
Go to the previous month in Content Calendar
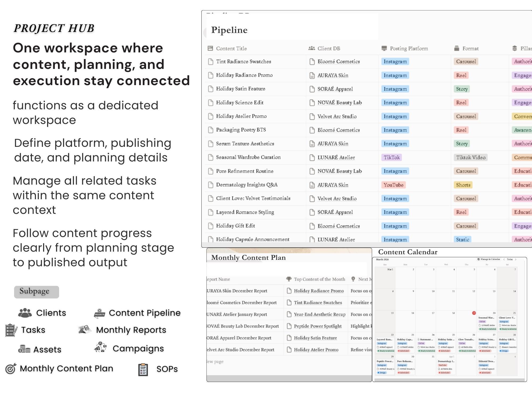(504, 259)
